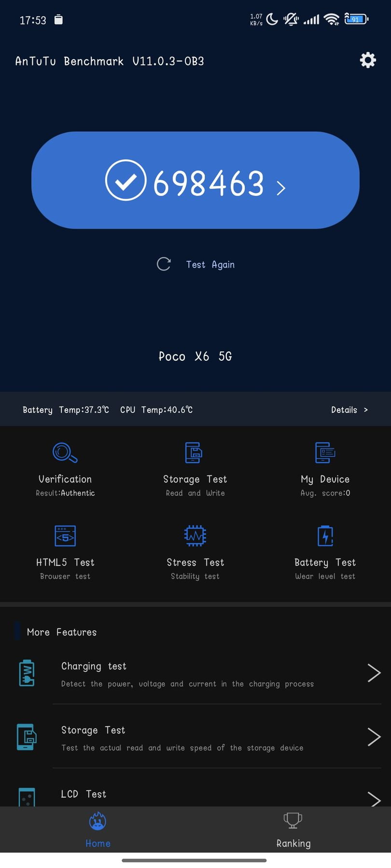Open Verification magnifier icon
The width and height of the screenshot is (391, 868).
click(65, 453)
